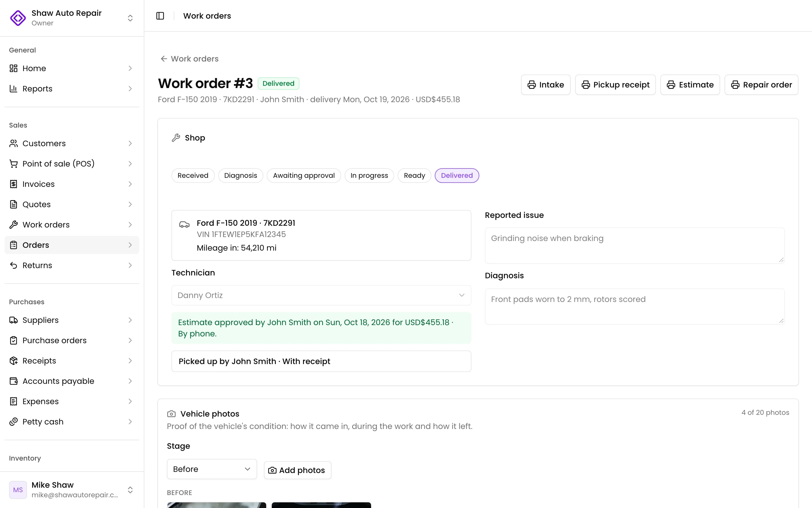
Task: Click the Ford F-150 vehicle info card
Action: pos(321,236)
